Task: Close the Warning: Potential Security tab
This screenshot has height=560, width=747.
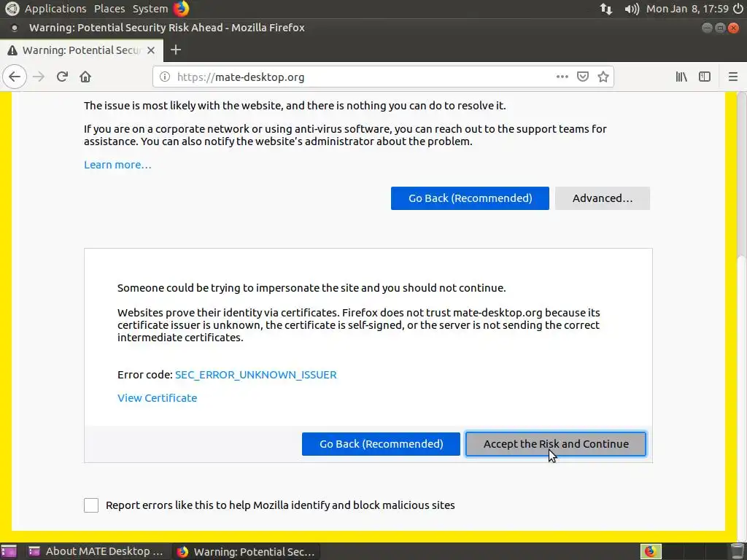Action: coord(151,50)
